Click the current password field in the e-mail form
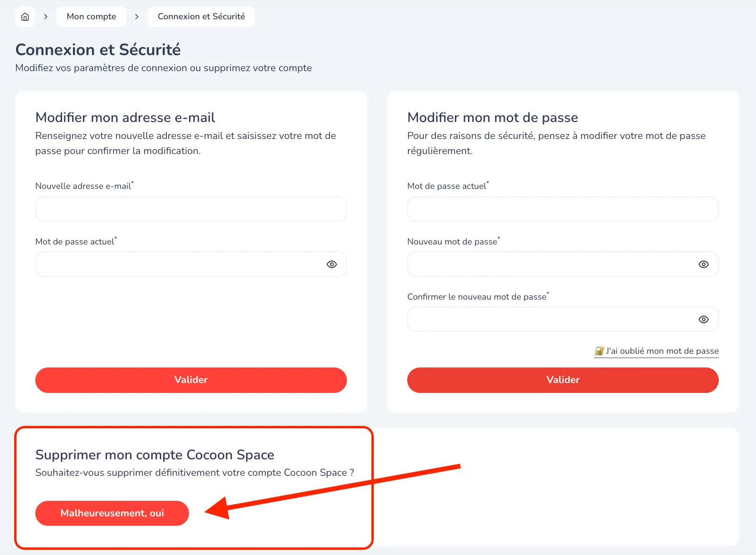 pos(179,264)
